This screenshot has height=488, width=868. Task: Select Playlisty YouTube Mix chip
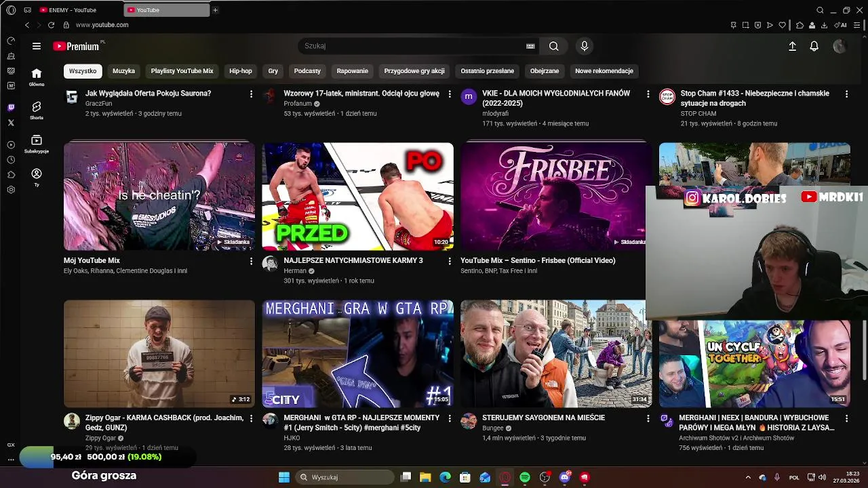[x=182, y=70]
